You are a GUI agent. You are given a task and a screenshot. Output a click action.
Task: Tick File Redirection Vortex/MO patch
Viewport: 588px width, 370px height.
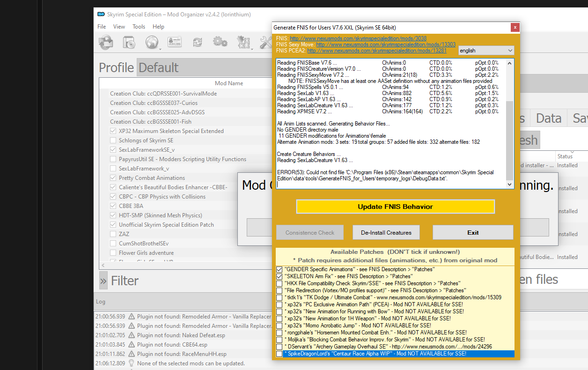tap(279, 290)
